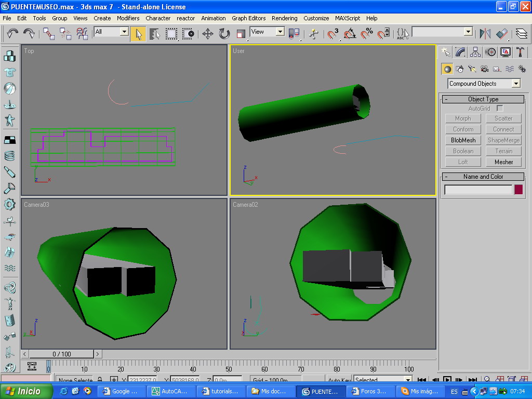The width and height of the screenshot is (532, 399).
Task: Step time slider back arrow
Action: [24, 354]
